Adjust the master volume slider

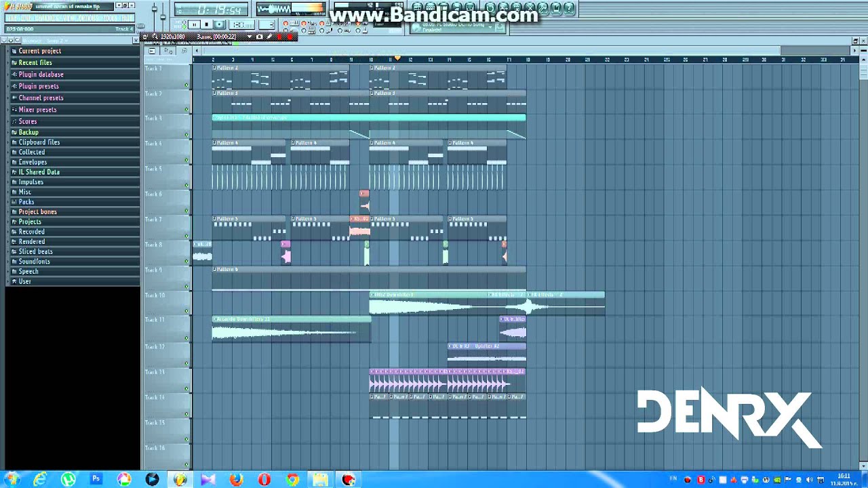155,9
